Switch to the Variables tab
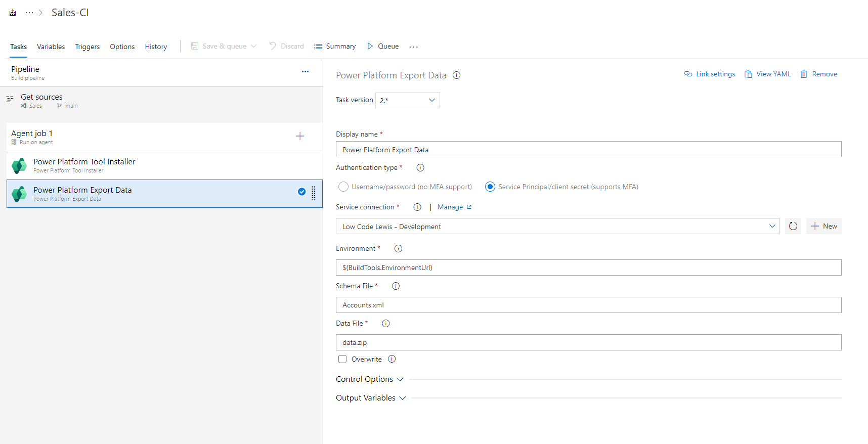This screenshot has height=444, width=868. [51, 47]
